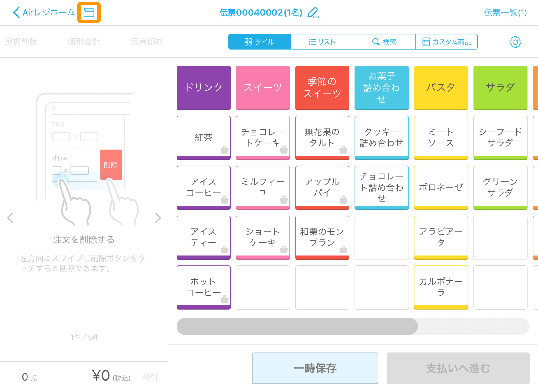Click the 1件／5件 page indicator
Viewport: 538px width, 392px height.
pyautogui.click(x=84, y=337)
